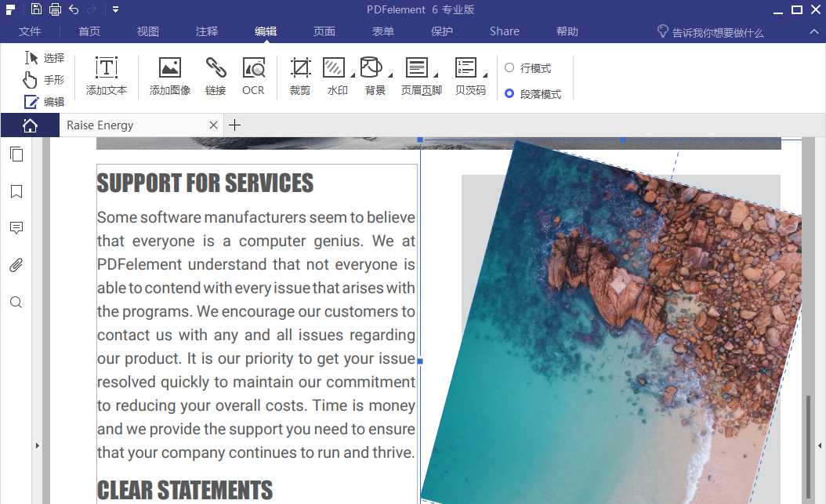Open the page thumbnails panel

16,154
